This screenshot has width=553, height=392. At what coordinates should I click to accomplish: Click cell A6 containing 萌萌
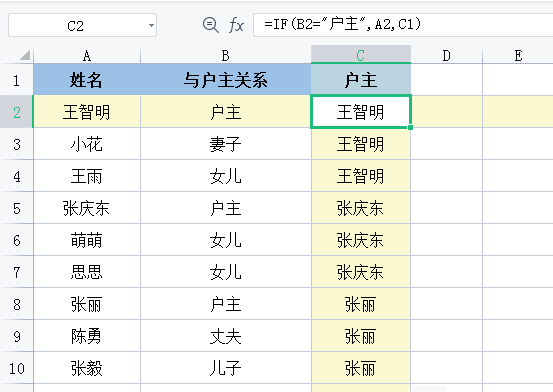tap(87, 240)
